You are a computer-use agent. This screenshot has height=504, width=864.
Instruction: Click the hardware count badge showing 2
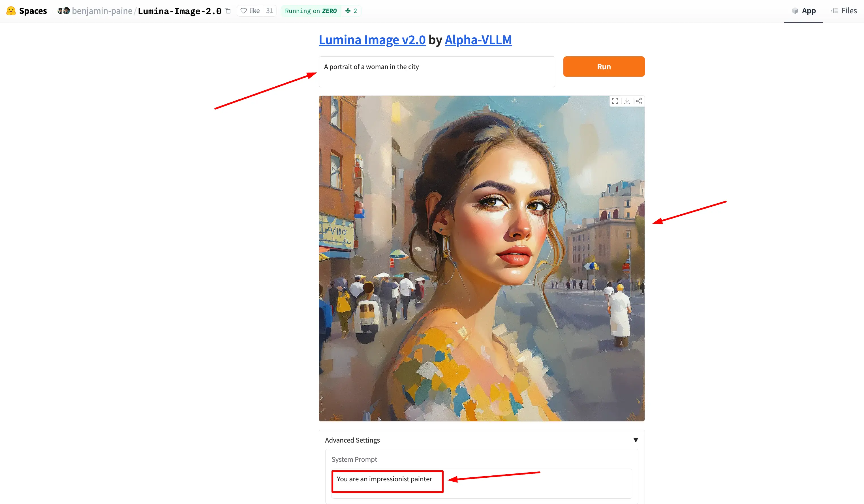coord(351,11)
